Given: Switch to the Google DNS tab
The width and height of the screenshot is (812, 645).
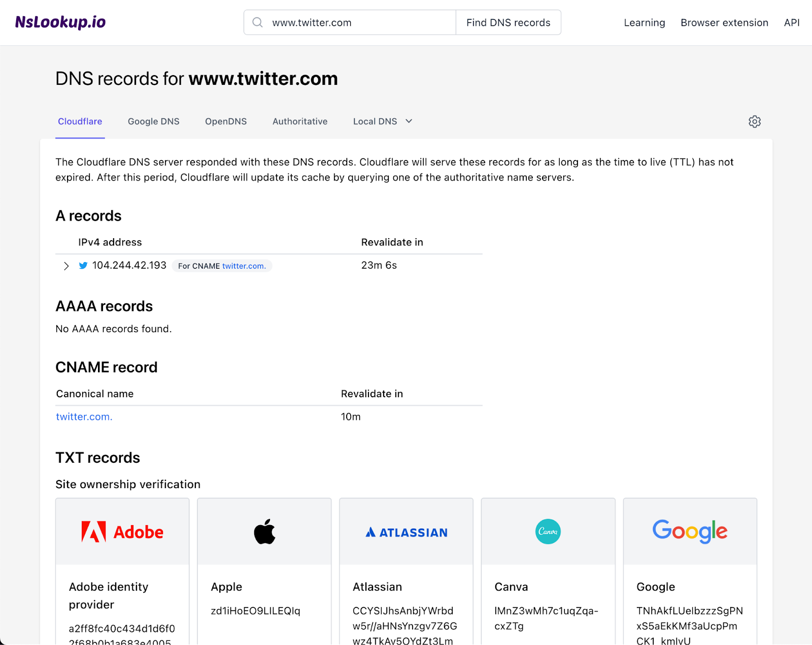Looking at the screenshot, I should pyautogui.click(x=153, y=121).
